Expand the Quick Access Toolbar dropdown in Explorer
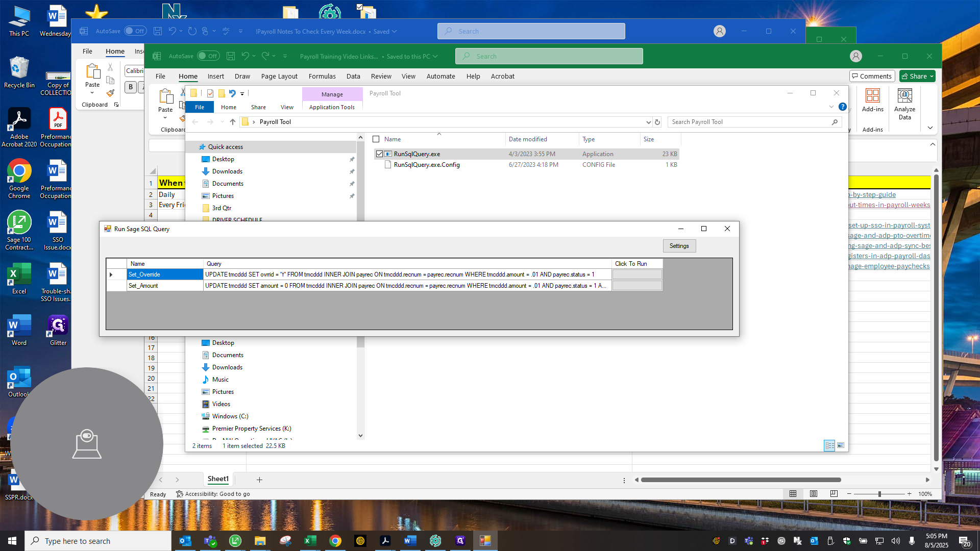980x551 pixels. [x=242, y=93]
